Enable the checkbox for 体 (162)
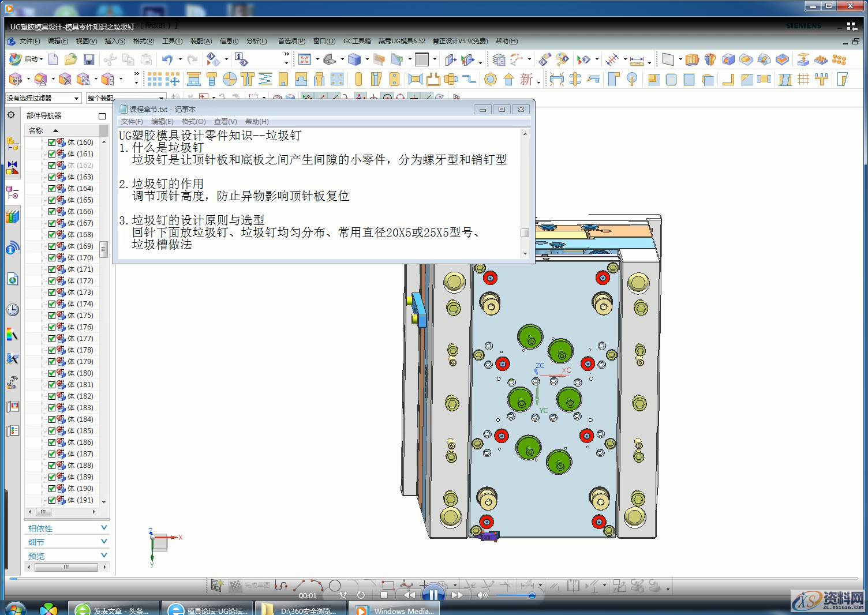 pyautogui.click(x=51, y=165)
